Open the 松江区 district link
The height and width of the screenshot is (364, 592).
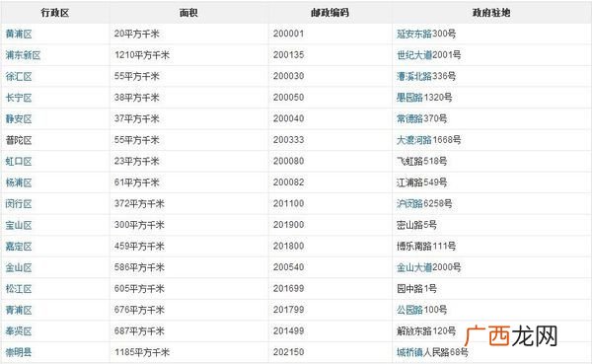19,289
